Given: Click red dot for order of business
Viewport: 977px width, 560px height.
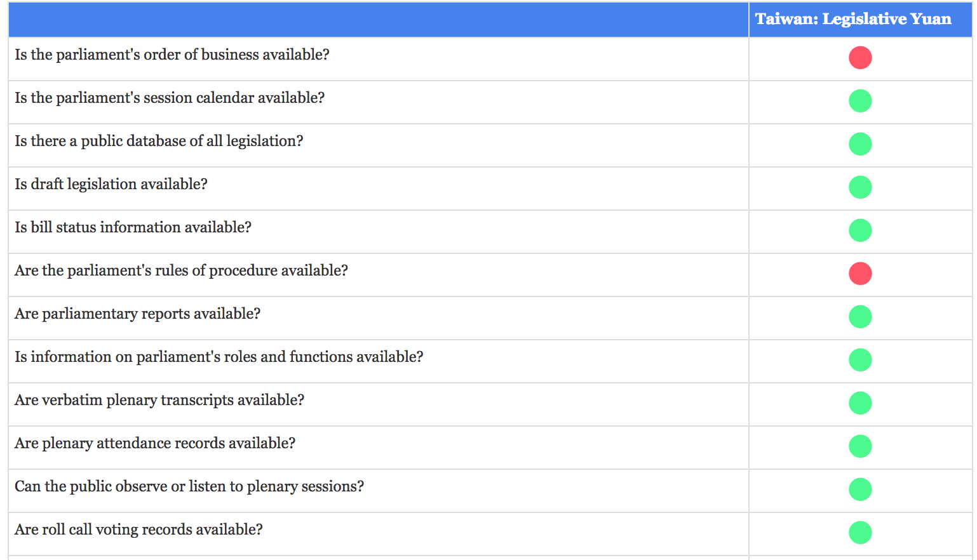Looking at the screenshot, I should click(x=860, y=58).
